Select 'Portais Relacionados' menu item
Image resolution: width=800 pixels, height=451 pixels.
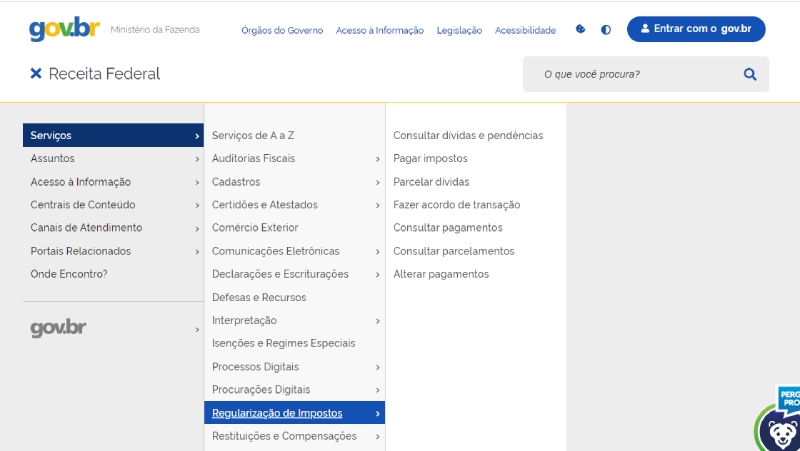pyautogui.click(x=113, y=251)
